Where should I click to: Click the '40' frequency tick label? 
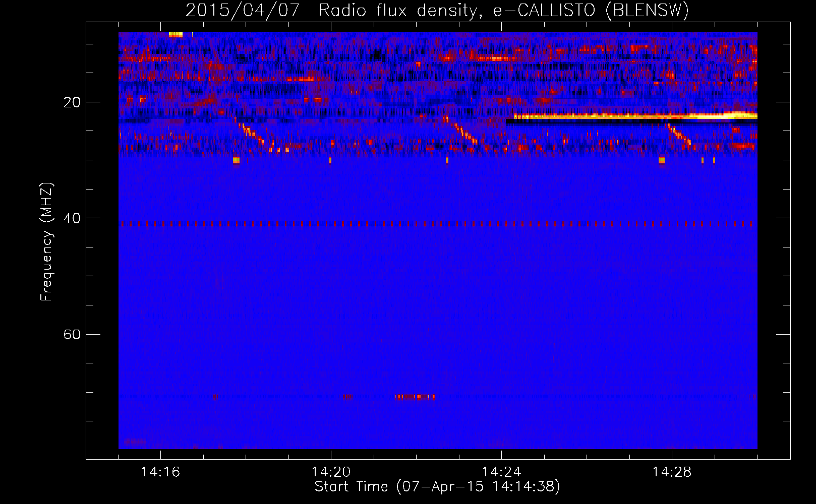(72, 218)
